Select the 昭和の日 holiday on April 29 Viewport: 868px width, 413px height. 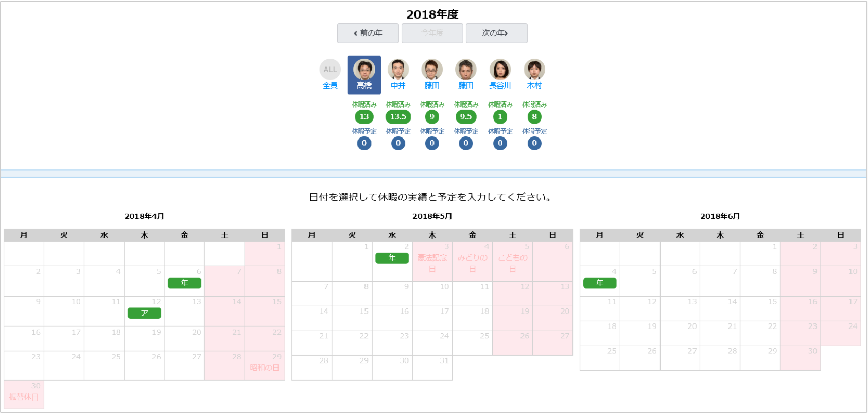click(265, 366)
